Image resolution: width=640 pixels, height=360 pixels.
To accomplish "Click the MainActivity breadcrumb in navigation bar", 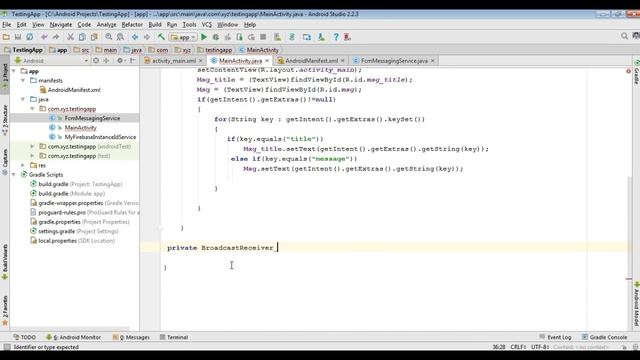I will click(x=259, y=50).
